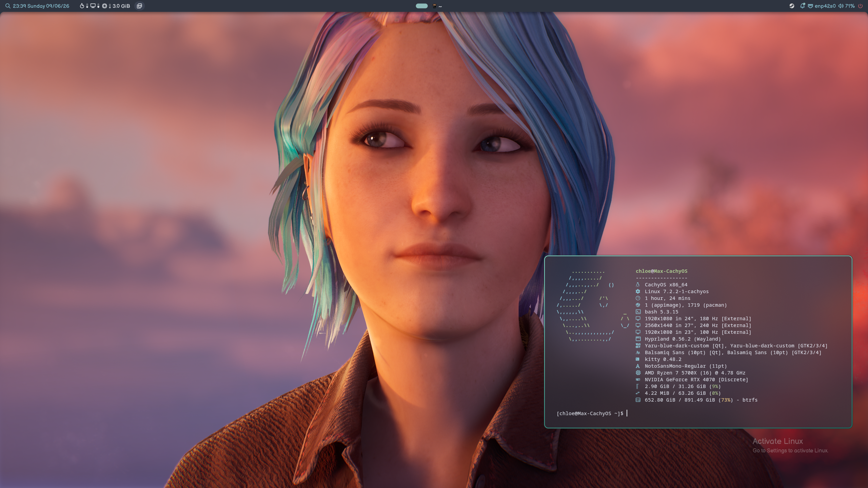Click the monitor GPU usage icon

point(93,6)
